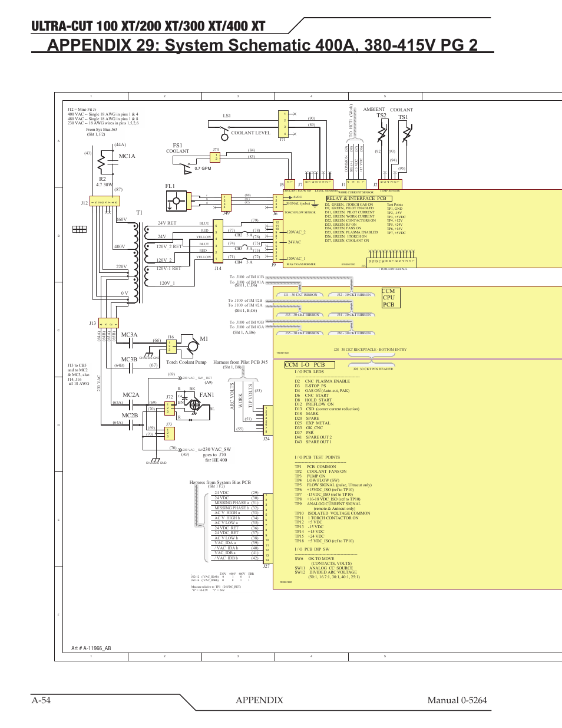
Task: Click 'Art # A-11966_AB' caption
Action: [91, 648]
